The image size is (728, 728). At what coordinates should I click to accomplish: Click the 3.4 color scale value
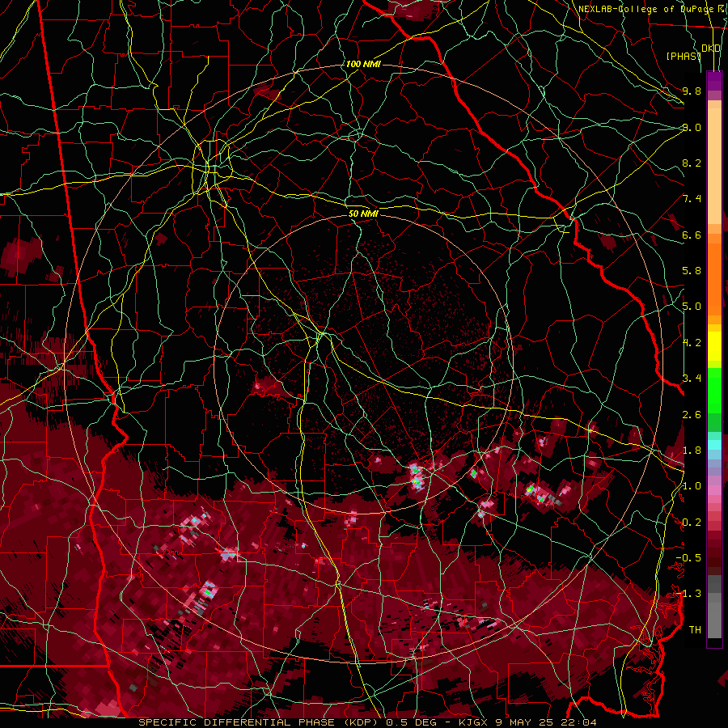coord(692,379)
